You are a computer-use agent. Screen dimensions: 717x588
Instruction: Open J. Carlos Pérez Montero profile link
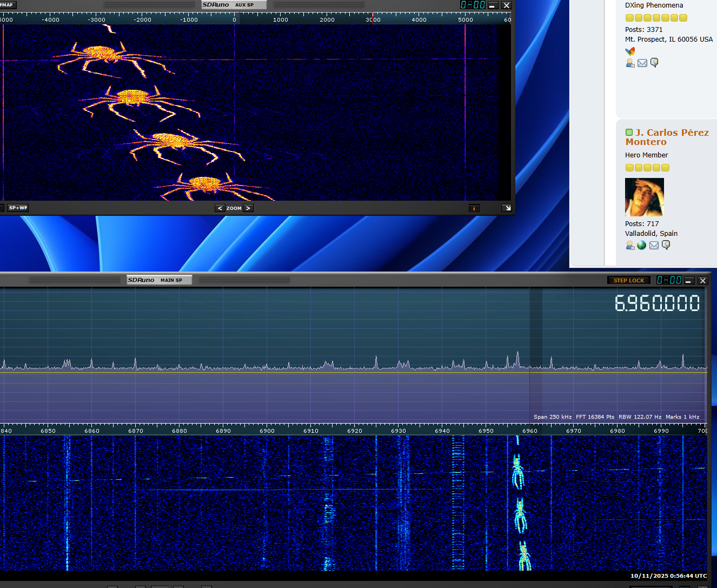tap(667, 137)
